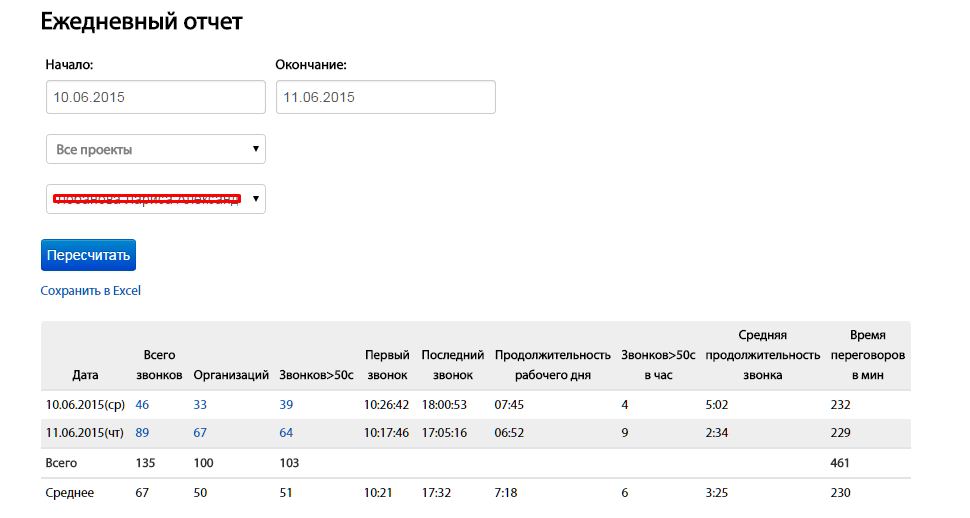Click the 64 calls over 50s link
Image resolution: width=970 pixels, height=518 pixels.
[x=287, y=434]
